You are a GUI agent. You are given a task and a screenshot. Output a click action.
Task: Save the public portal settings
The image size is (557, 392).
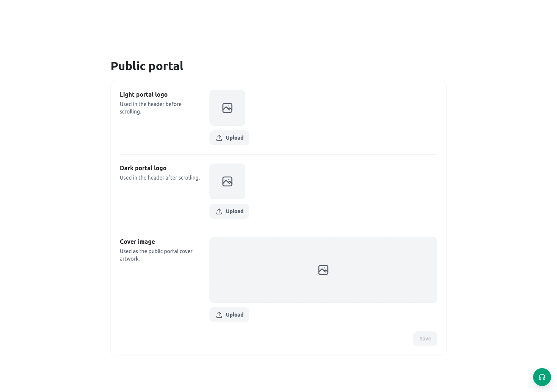(x=425, y=339)
